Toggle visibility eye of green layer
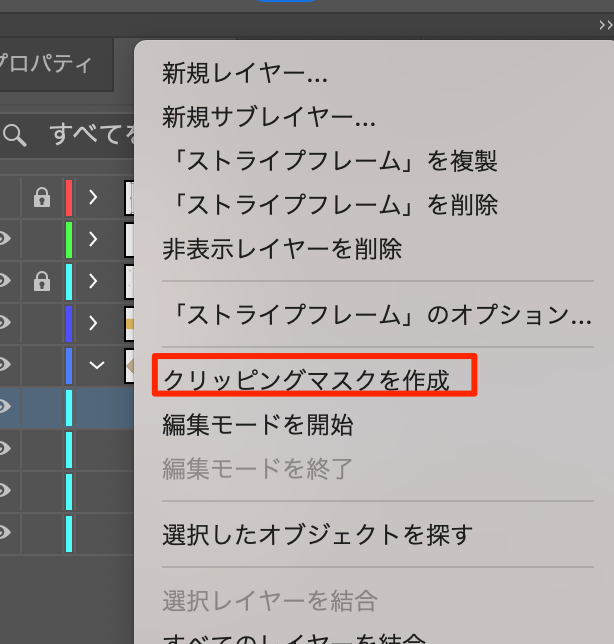 (4, 240)
